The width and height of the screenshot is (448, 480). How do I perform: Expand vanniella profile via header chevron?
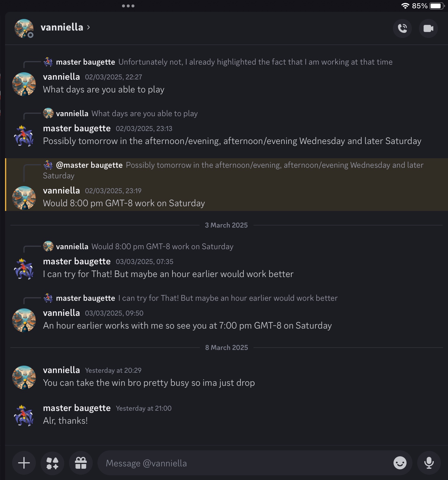(89, 27)
